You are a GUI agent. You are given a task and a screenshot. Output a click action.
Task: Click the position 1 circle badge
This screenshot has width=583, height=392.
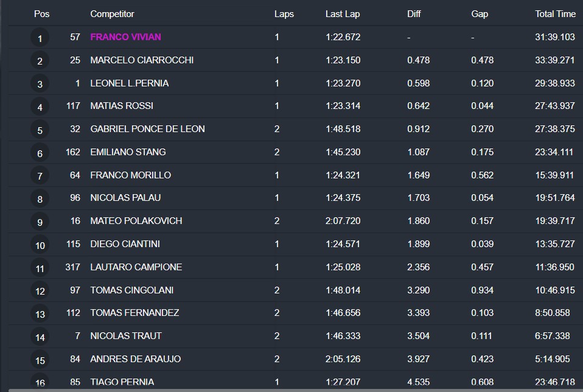pos(40,38)
